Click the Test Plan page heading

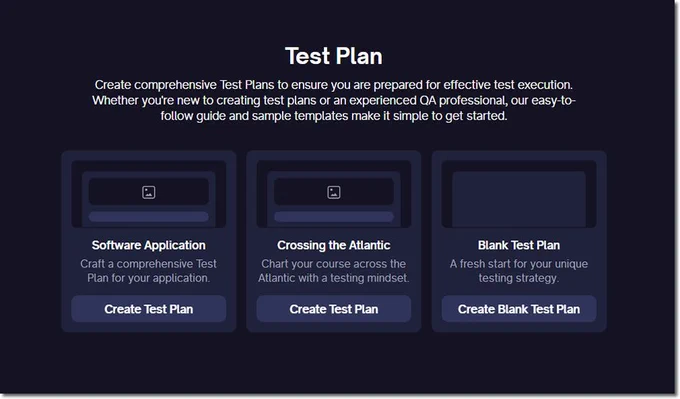pos(334,56)
